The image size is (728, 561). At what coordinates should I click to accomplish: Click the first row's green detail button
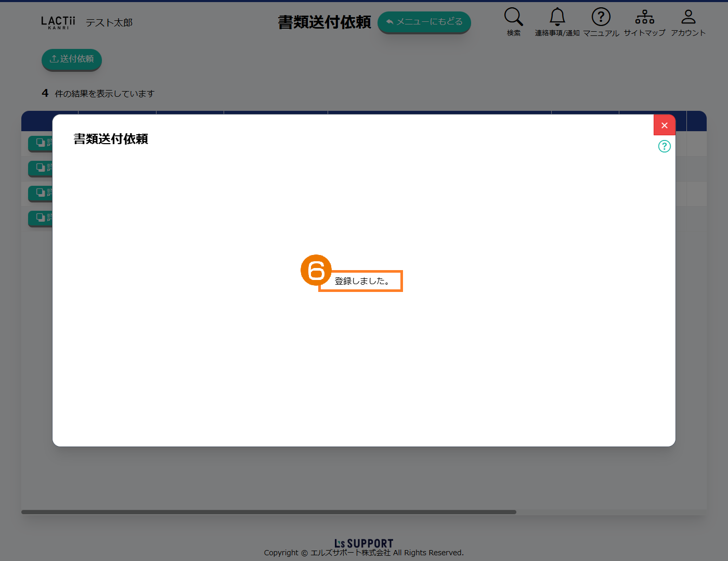(x=41, y=143)
